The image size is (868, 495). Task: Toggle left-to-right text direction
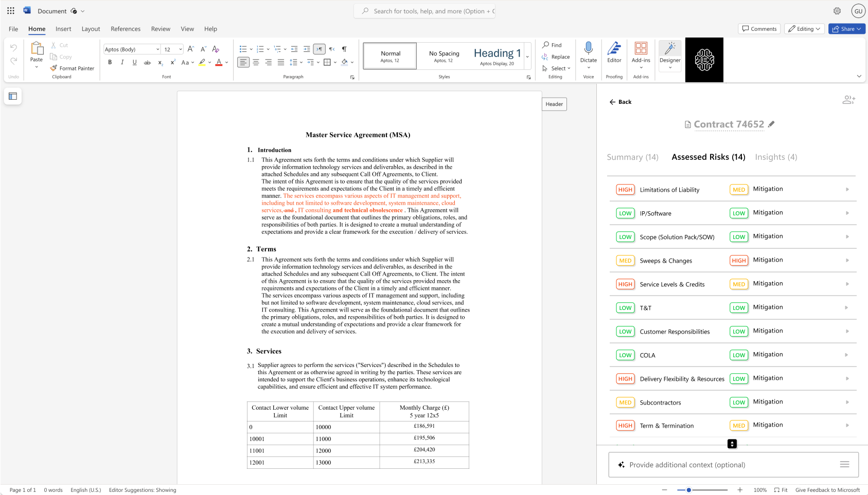(319, 49)
